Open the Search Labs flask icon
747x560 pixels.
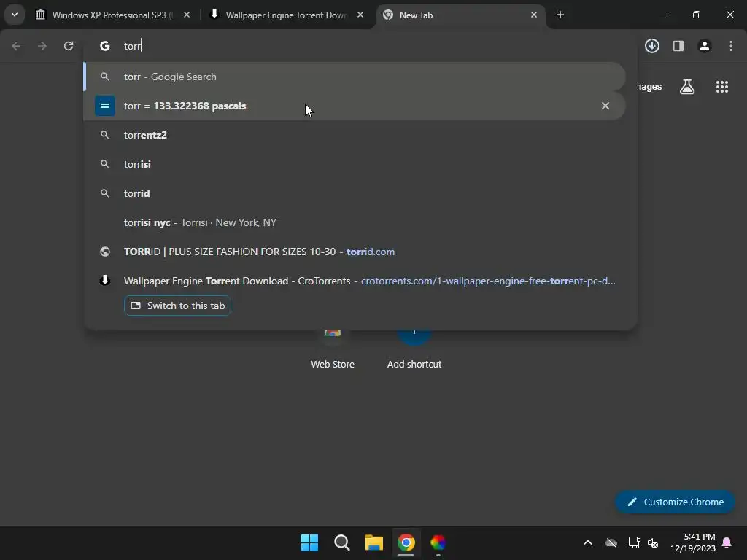click(x=686, y=87)
